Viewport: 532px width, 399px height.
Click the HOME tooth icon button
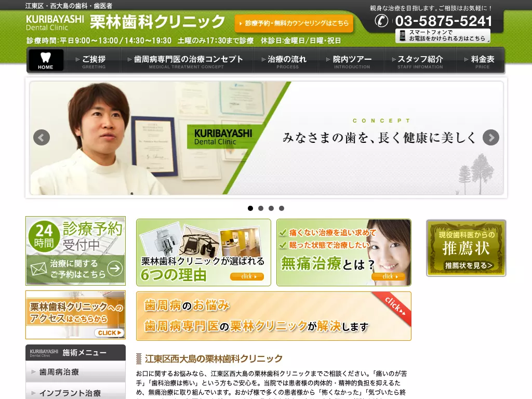coord(46,60)
